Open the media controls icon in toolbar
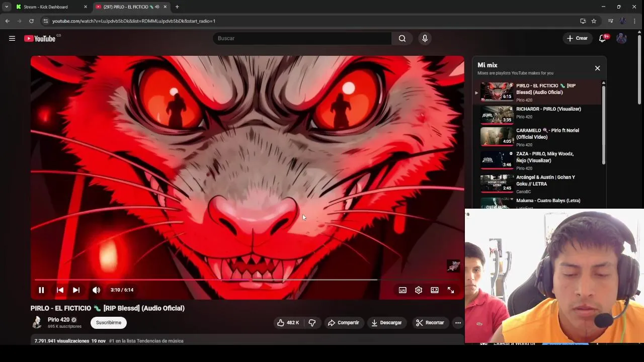The width and height of the screenshot is (644, 362). [610, 21]
